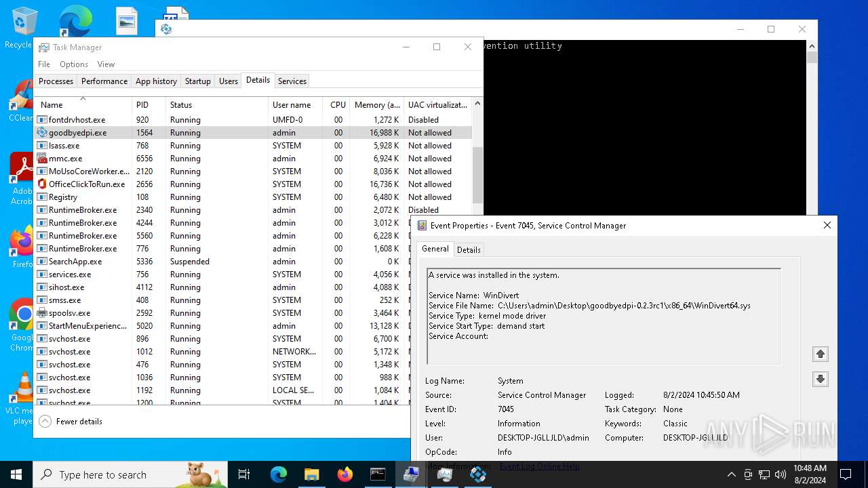The height and width of the screenshot is (488, 868).
Task: Click the mmc.exe process icon
Action: (x=42, y=159)
